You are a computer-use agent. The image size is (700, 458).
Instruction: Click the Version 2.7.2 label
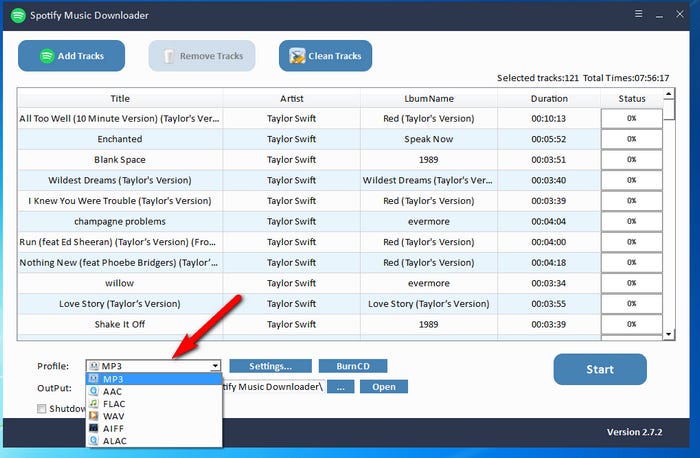634,432
